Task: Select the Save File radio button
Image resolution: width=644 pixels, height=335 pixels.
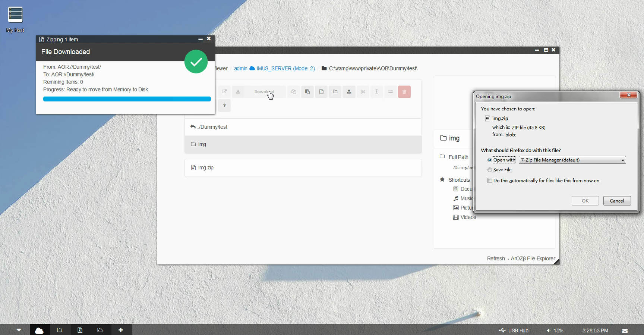Action: coord(490,170)
